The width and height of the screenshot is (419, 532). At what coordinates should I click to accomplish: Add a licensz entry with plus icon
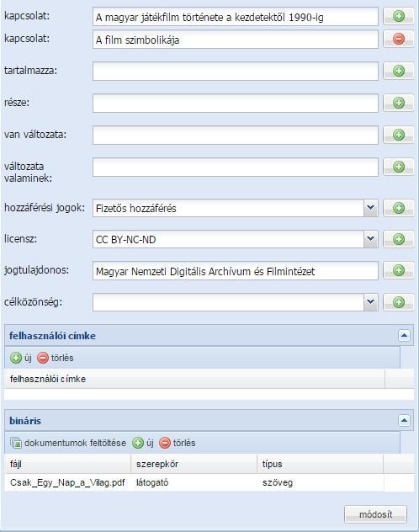[x=398, y=239]
